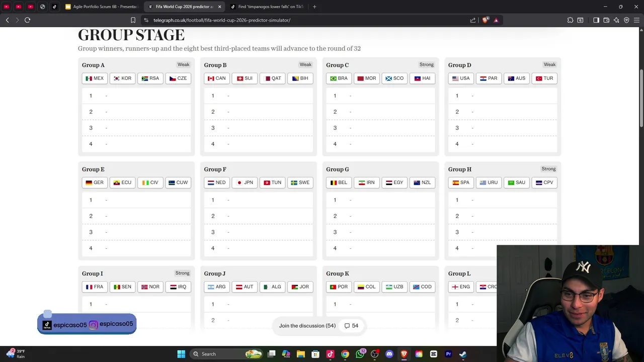Open Steam from the taskbar
Image resolution: width=644 pixels, height=362 pixels.
tap(463, 354)
